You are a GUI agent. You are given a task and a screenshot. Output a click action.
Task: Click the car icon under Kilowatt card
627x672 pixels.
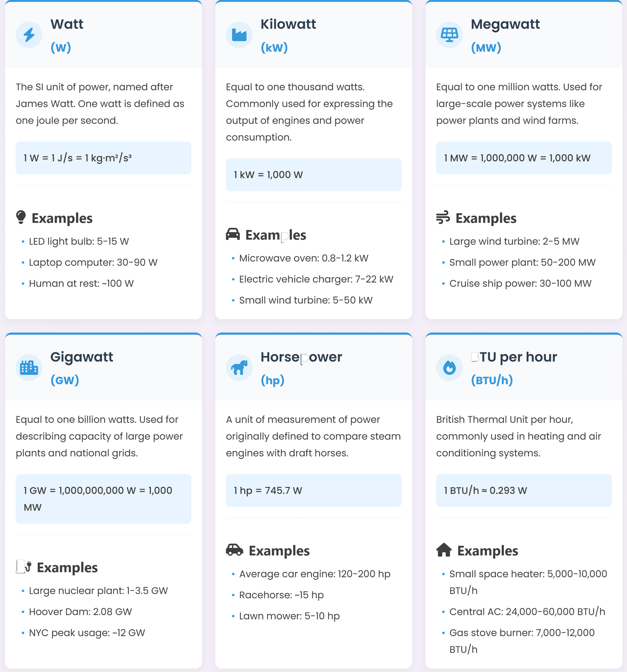click(233, 234)
